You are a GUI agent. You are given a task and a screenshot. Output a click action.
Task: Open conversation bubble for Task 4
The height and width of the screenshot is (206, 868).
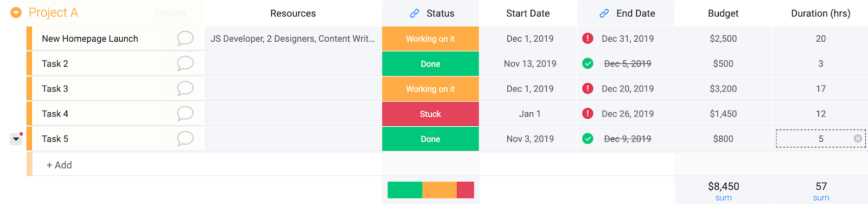pos(185,113)
